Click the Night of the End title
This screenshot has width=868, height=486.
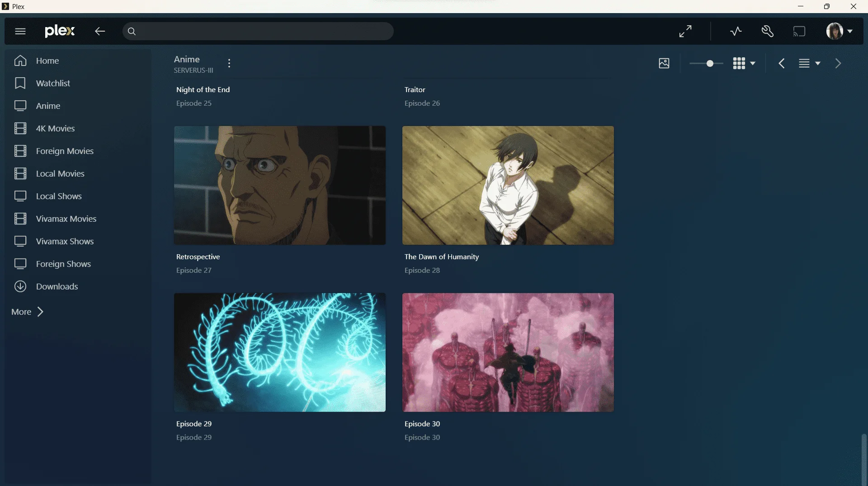(203, 89)
